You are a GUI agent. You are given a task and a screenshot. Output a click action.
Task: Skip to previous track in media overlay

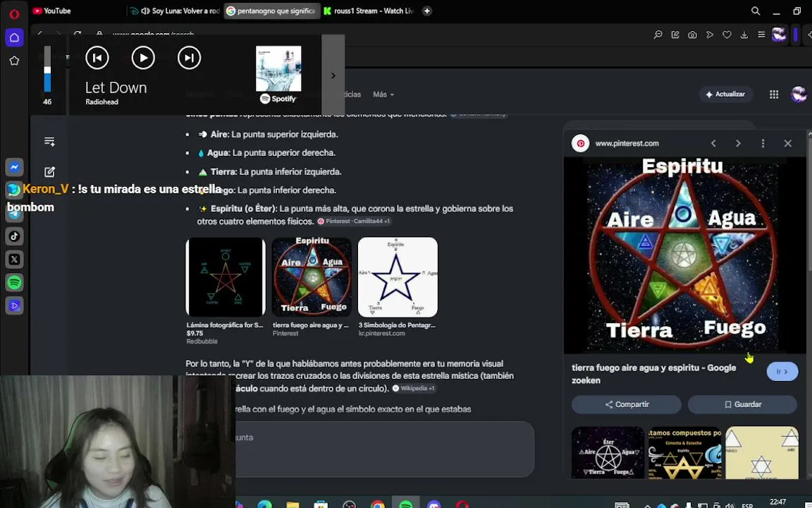tap(97, 58)
